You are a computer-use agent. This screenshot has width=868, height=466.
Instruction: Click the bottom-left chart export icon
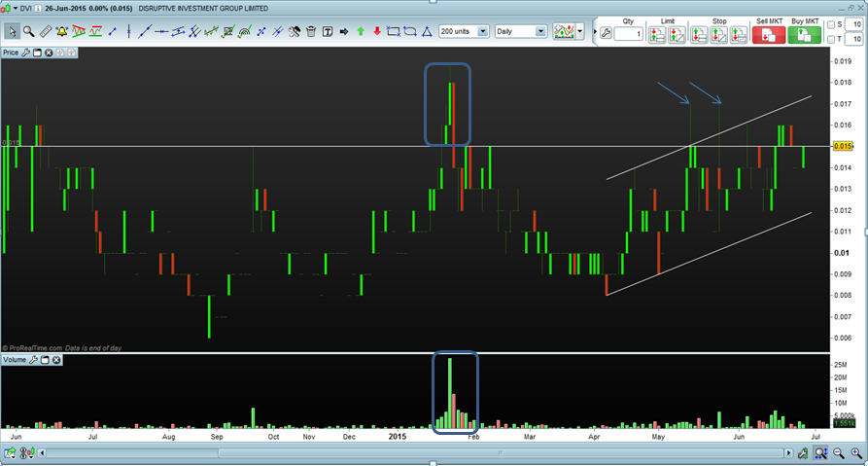10,453
